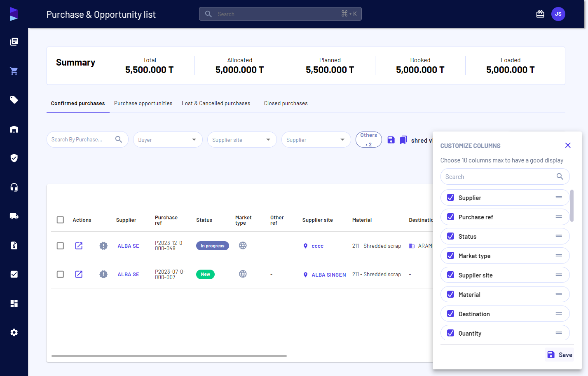Click the gift card icon in header
This screenshot has height=376, width=588.
point(540,14)
